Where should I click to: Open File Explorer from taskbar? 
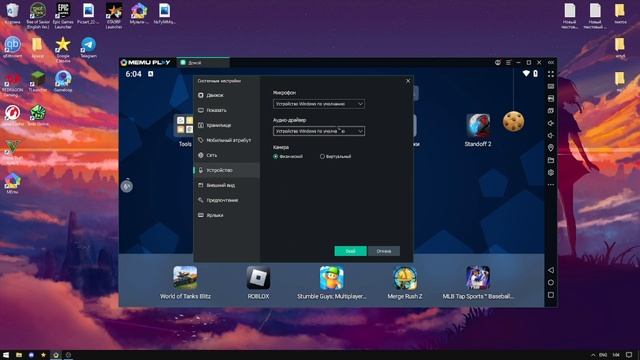(19, 355)
